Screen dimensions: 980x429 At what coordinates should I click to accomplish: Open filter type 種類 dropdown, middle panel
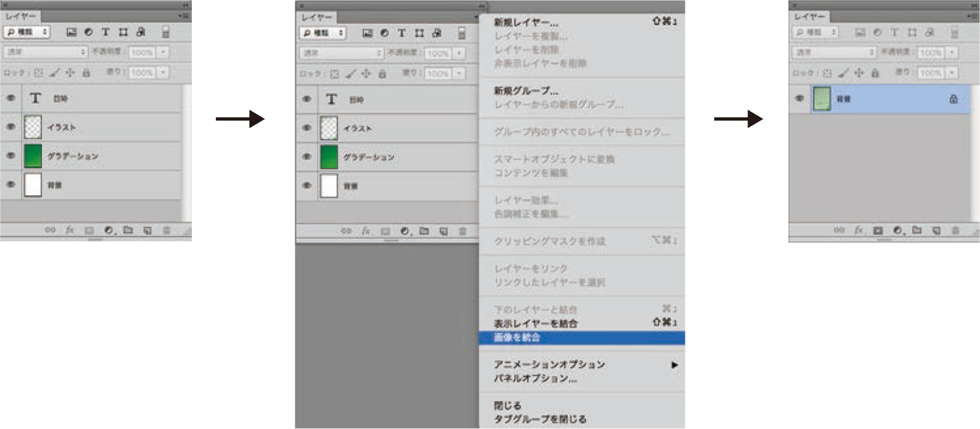(x=323, y=33)
